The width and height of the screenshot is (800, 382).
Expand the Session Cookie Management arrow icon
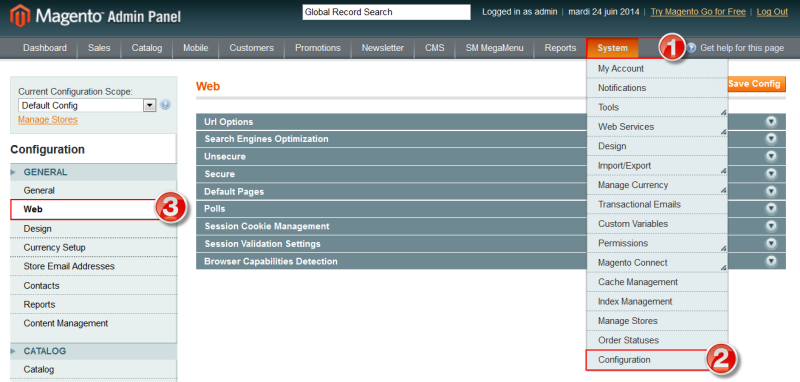(771, 226)
